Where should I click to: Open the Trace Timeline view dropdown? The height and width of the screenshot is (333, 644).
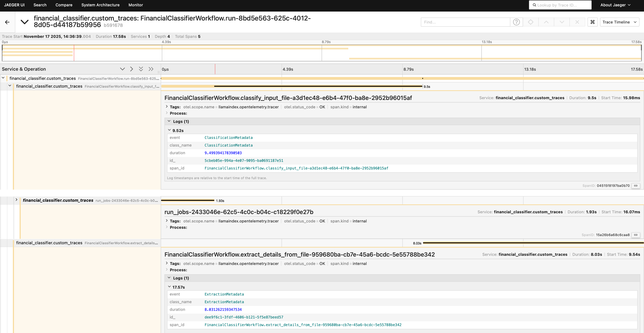[x=619, y=22]
